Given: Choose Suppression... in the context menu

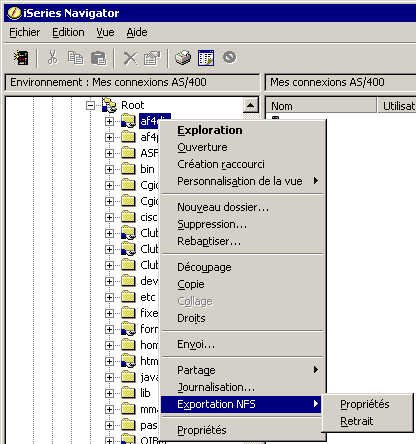Looking at the screenshot, I should [x=242, y=224].
